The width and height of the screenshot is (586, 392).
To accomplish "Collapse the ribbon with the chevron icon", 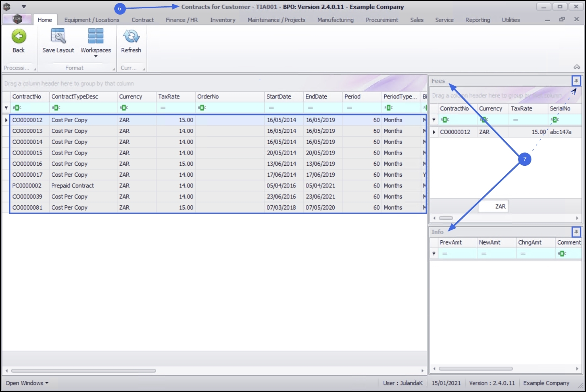I will [x=577, y=67].
